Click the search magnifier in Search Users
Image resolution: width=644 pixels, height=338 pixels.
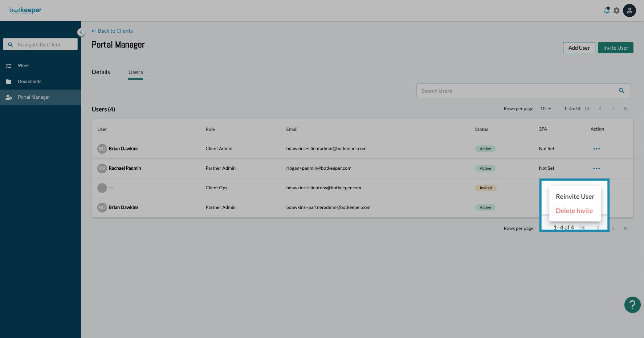[x=621, y=91]
